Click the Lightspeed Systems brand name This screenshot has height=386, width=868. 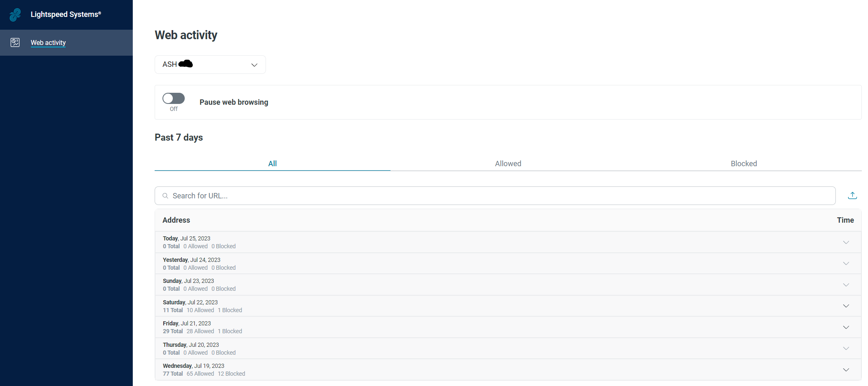click(66, 14)
